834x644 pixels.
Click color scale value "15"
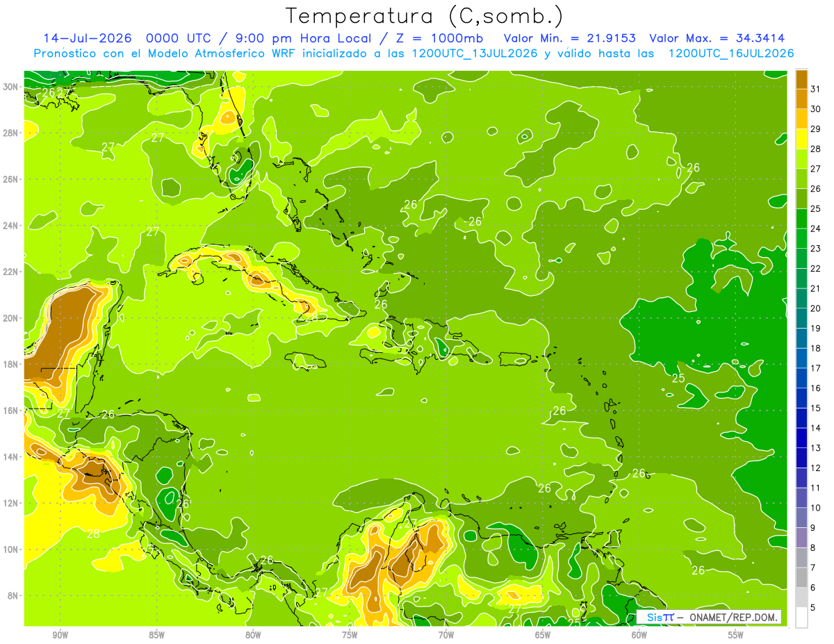click(816, 408)
